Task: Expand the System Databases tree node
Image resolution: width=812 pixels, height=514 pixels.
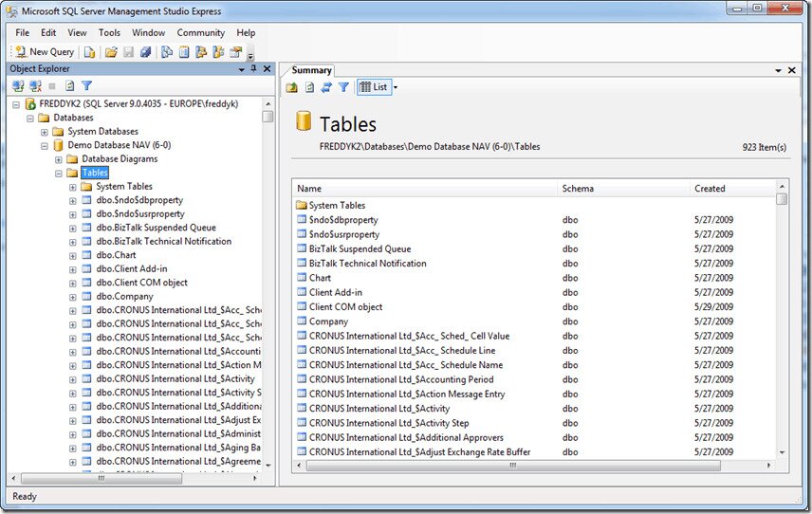Action: [x=44, y=132]
